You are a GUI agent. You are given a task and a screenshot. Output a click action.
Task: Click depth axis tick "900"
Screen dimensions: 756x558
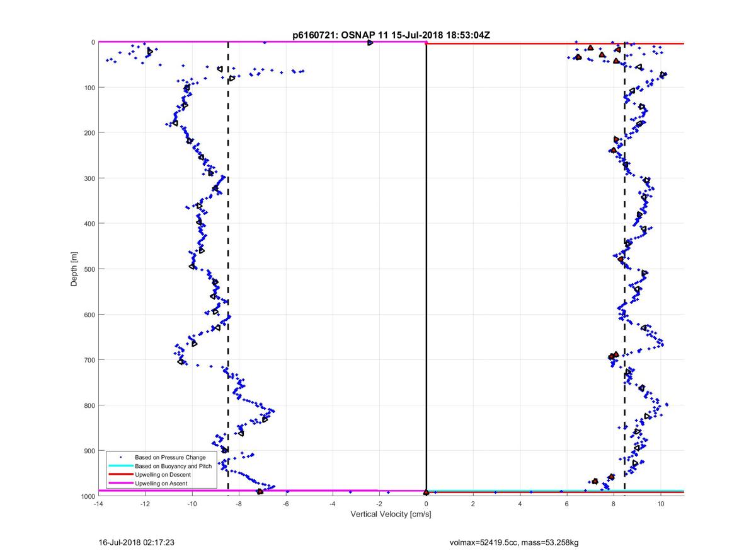pyautogui.click(x=89, y=451)
